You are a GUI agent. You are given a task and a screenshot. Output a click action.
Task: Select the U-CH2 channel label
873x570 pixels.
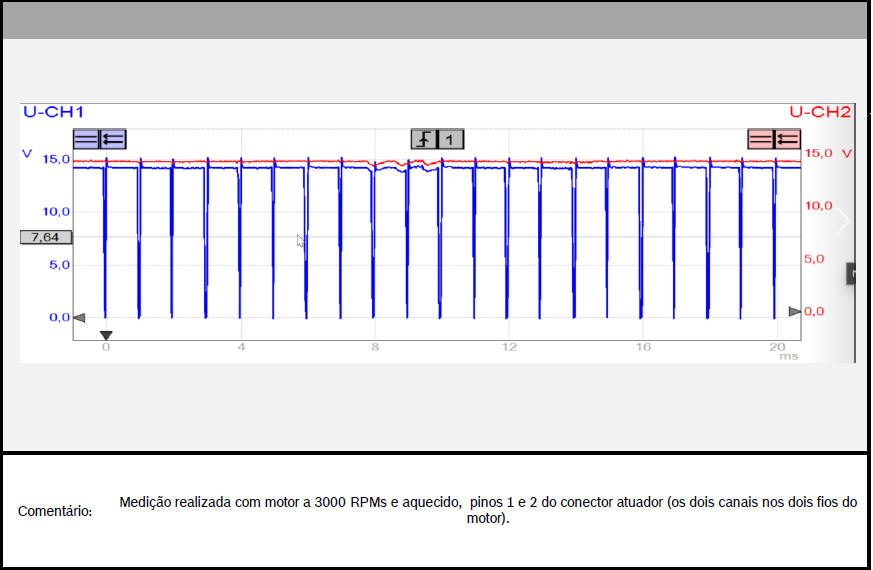[820, 111]
